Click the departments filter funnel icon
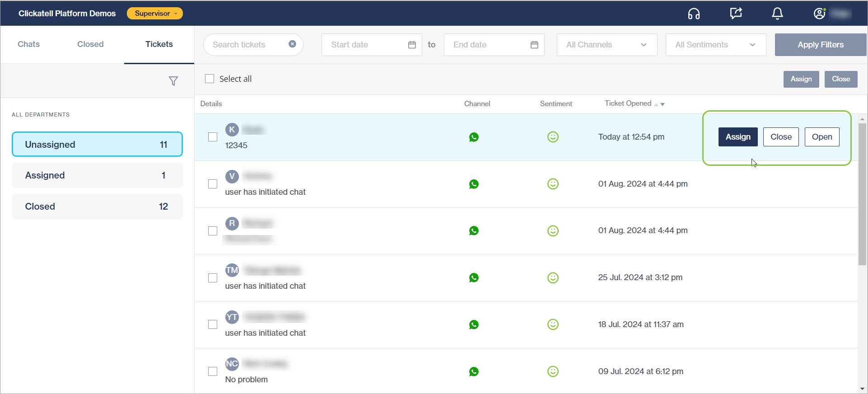Viewport: 868px width, 394px height. click(x=173, y=81)
